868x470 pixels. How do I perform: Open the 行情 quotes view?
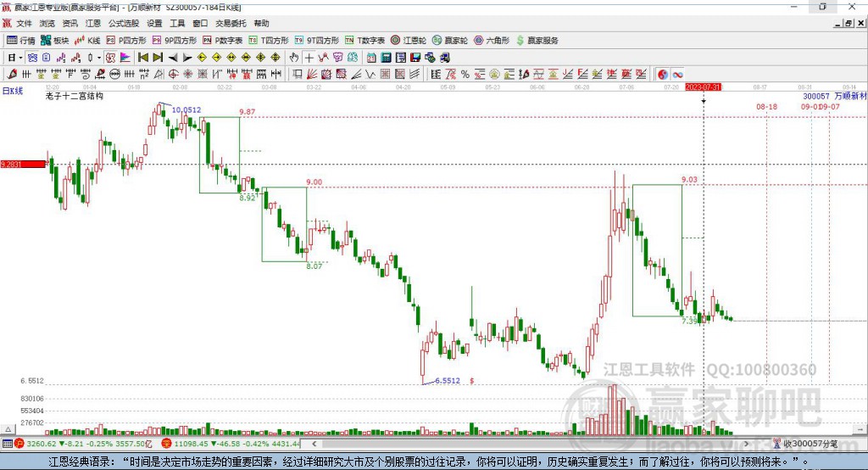(21, 41)
